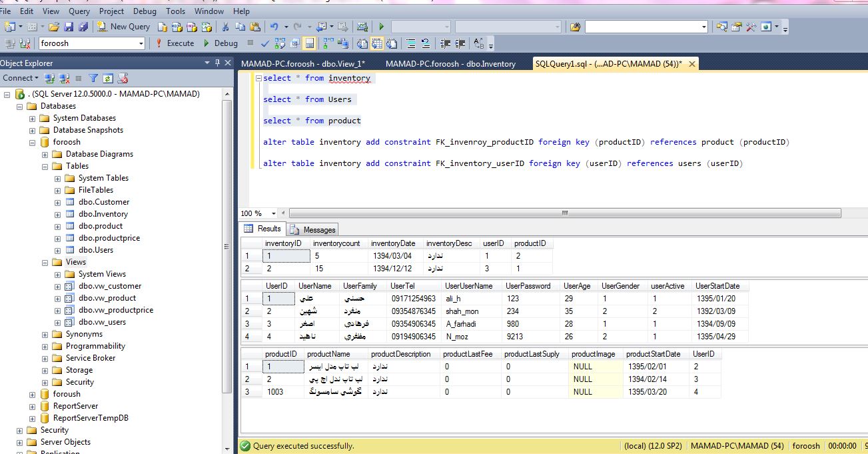Expand the System Databases folder
The width and height of the screenshot is (868, 454).
coord(32,118)
